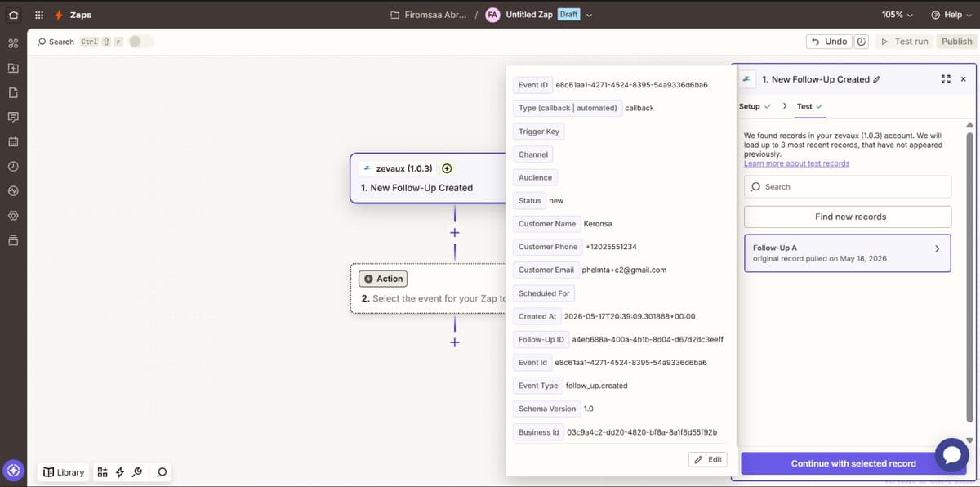Open the four-squares apps icon in sidebar
This screenshot has height=487, width=980.
point(13,43)
